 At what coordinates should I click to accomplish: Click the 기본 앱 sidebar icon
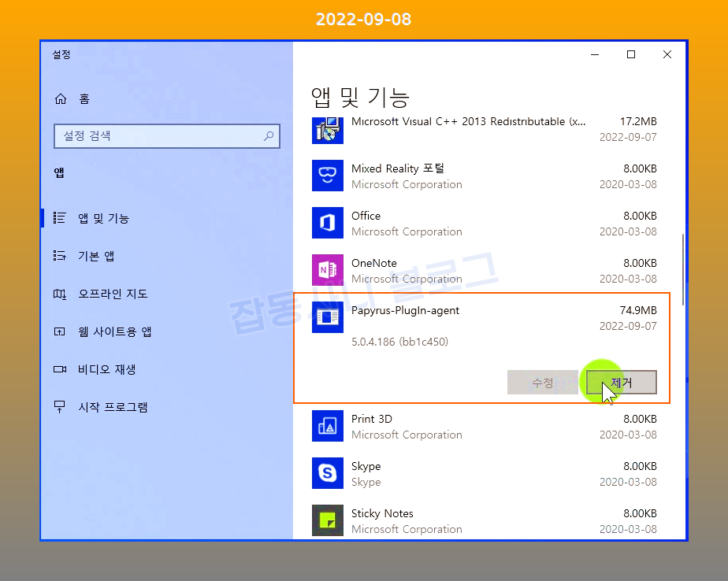(59, 256)
